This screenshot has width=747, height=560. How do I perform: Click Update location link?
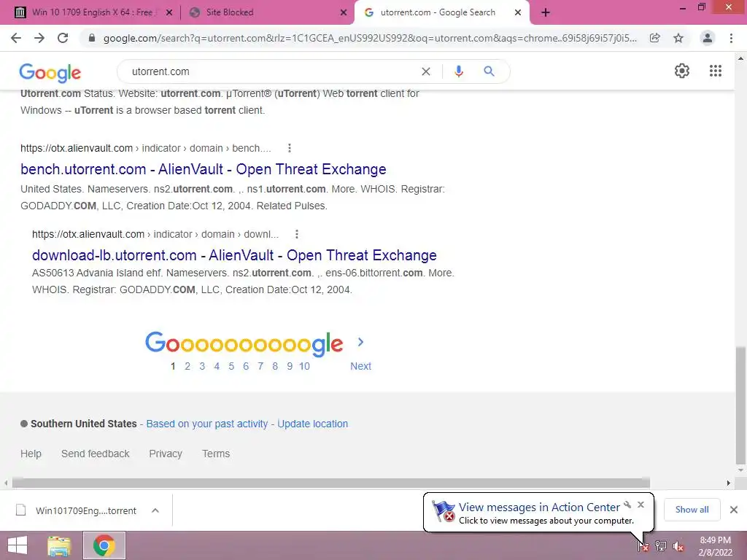(312, 424)
